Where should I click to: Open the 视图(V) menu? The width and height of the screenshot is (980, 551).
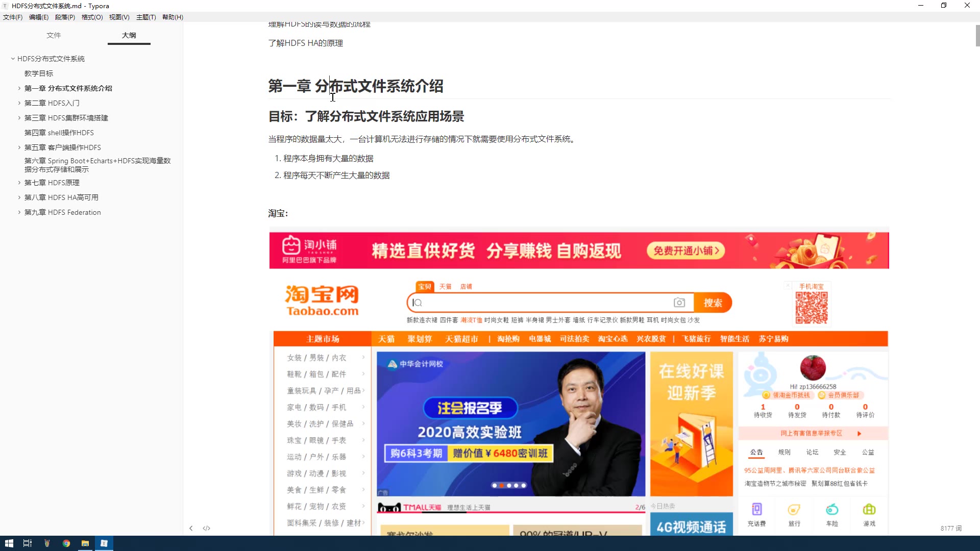(119, 17)
